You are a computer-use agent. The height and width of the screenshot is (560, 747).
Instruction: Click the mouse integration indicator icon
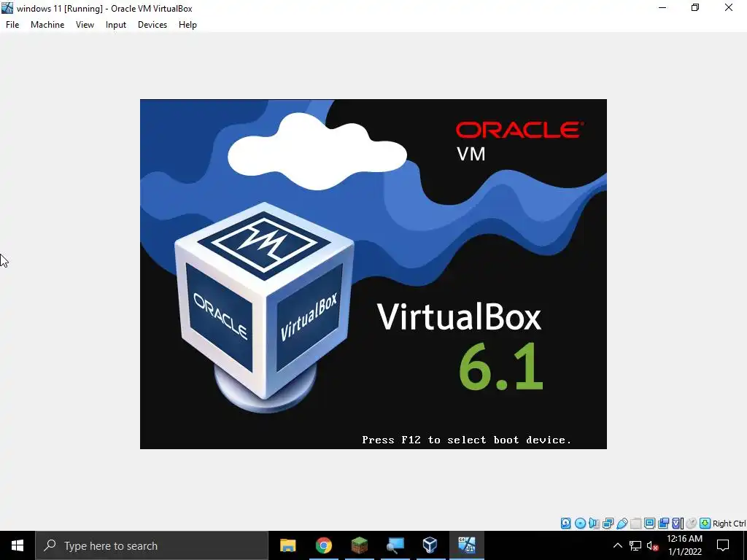[692, 524]
